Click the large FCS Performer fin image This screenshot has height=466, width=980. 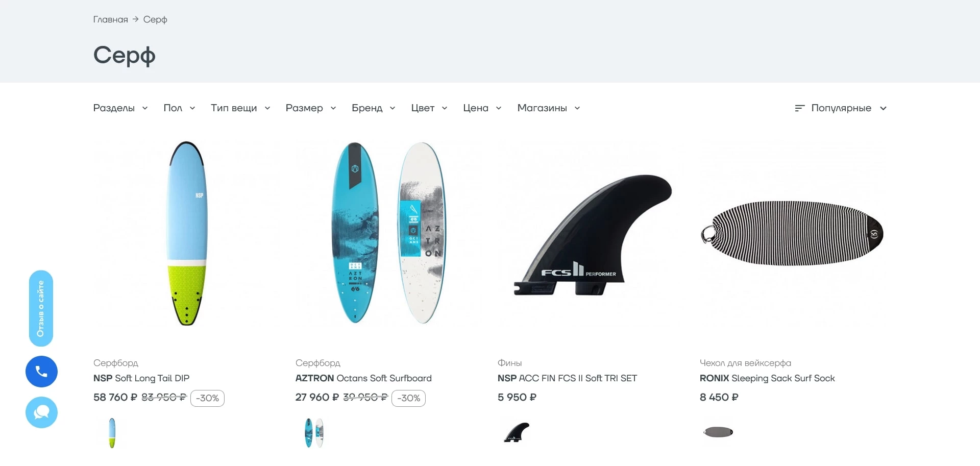point(593,235)
